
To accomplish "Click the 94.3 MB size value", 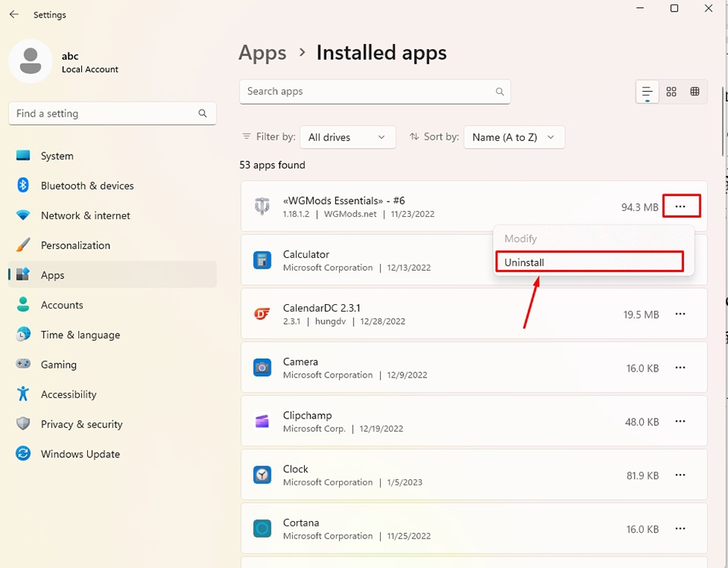I will (640, 207).
